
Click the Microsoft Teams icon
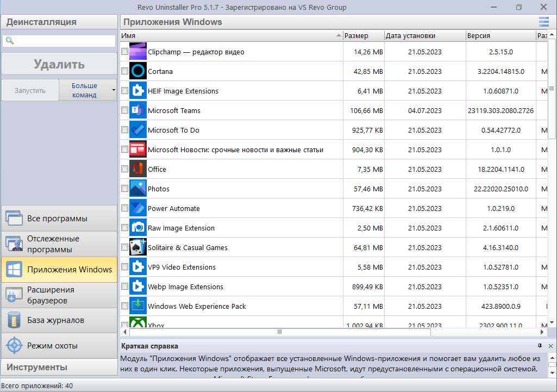[138, 110]
